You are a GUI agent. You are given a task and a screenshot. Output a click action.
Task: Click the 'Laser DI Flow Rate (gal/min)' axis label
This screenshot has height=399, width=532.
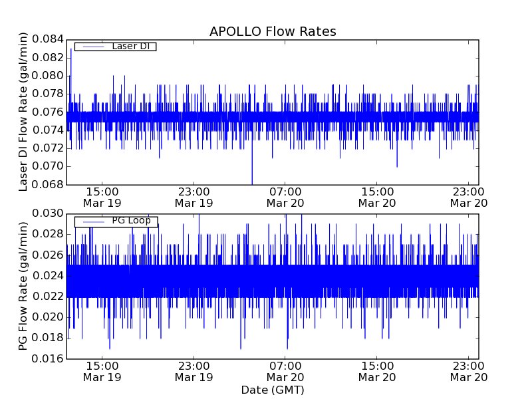pos(23,112)
